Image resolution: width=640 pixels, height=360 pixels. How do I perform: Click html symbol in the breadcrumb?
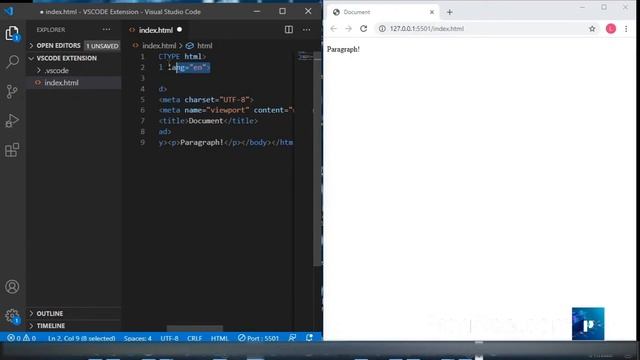click(x=204, y=46)
